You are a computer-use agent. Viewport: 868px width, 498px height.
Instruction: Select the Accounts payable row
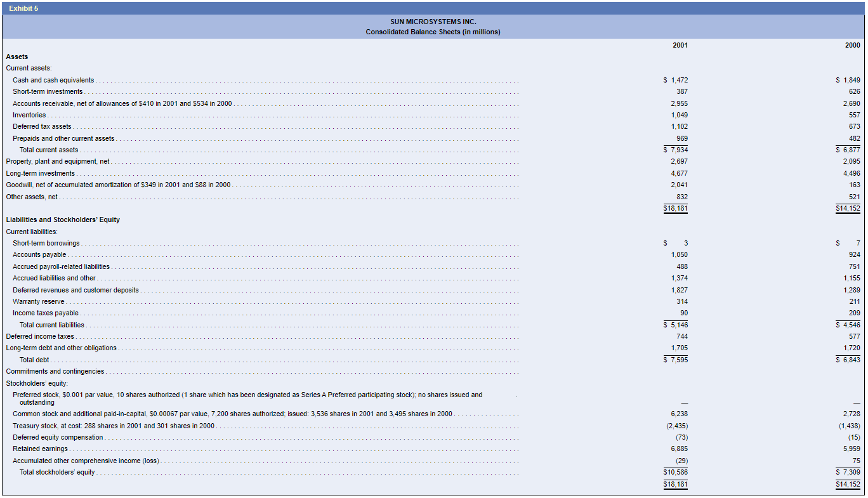pos(39,254)
